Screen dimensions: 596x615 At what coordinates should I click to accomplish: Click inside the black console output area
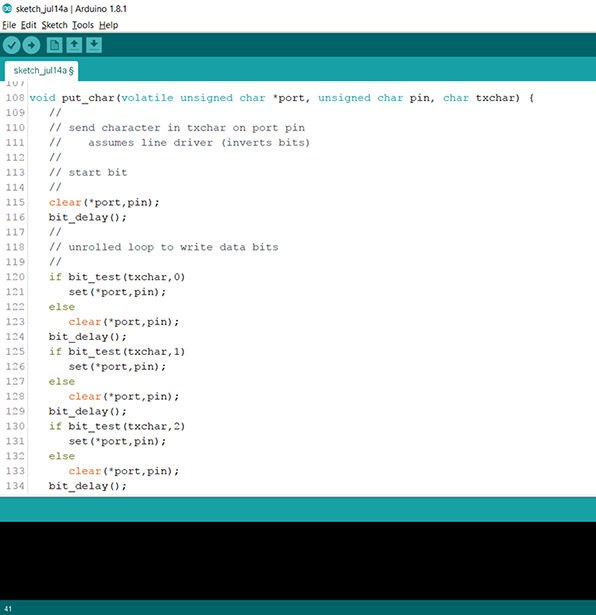tap(298, 561)
